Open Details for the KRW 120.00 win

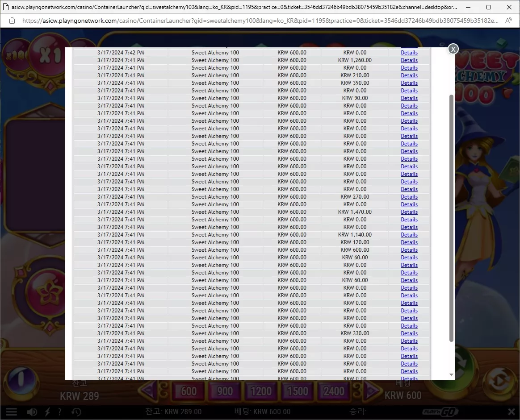pos(409,242)
